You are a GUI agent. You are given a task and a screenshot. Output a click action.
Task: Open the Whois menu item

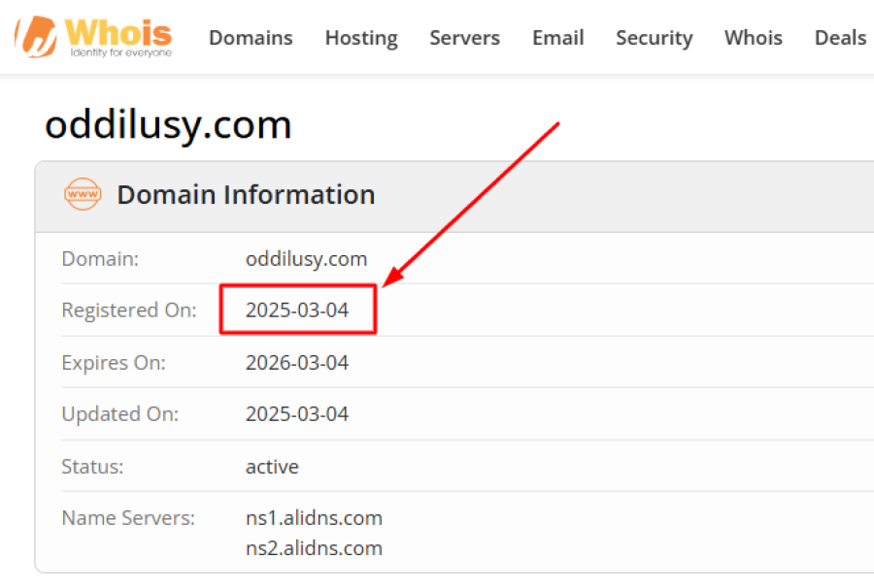(753, 38)
